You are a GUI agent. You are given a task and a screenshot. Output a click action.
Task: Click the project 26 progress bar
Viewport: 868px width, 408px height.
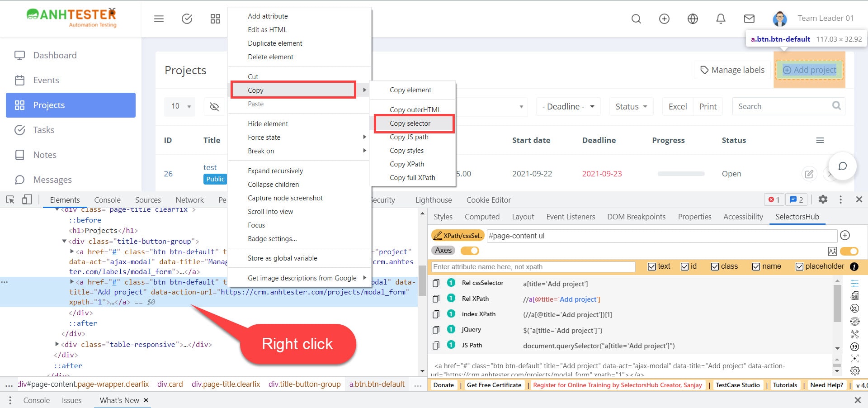(681, 174)
